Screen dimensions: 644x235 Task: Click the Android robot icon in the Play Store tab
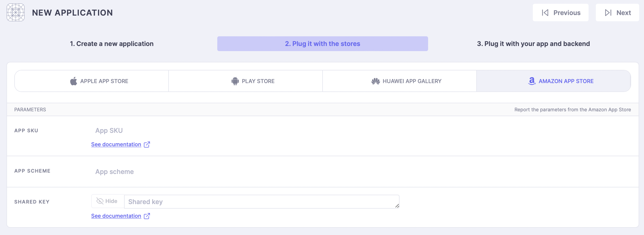(x=235, y=81)
